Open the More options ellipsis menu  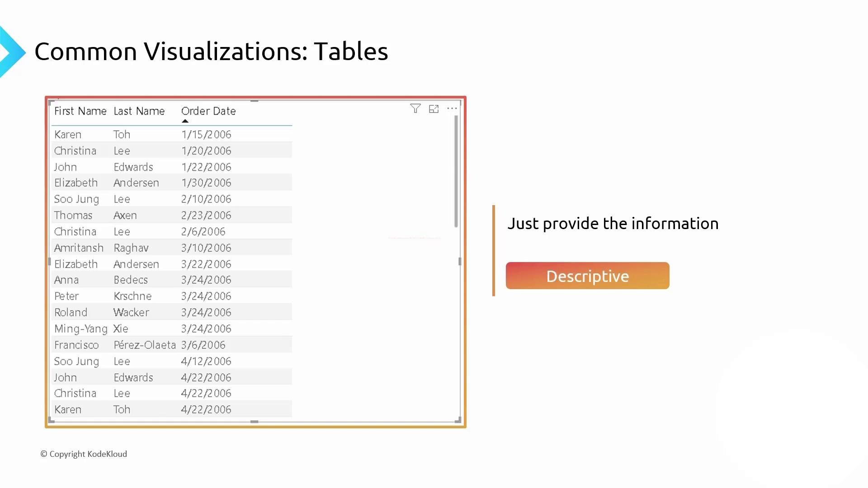click(x=452, y=109)
